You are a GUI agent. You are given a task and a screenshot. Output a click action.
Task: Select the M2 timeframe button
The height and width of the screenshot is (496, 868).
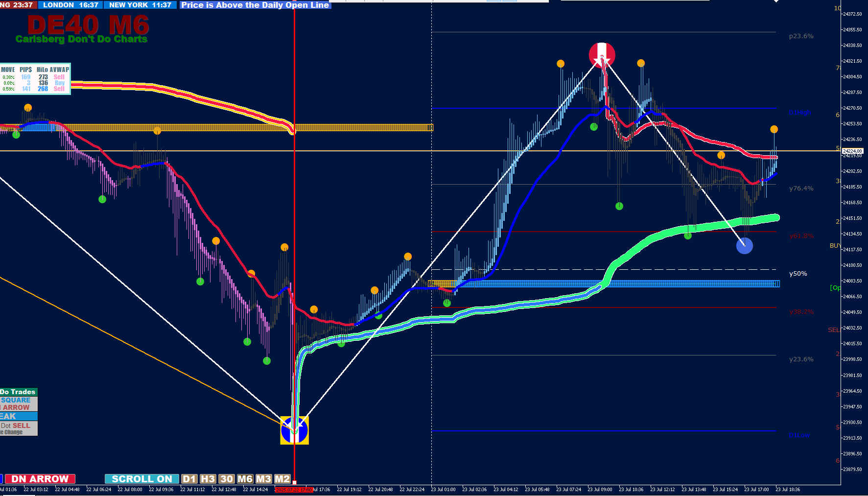pyautogui.click(x=282, y=479)
